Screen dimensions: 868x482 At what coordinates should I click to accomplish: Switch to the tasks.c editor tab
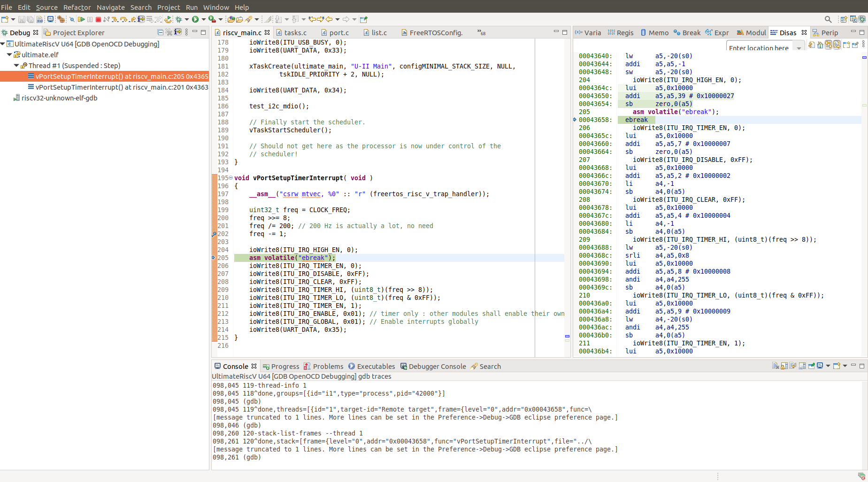click(x=295, y=32)
